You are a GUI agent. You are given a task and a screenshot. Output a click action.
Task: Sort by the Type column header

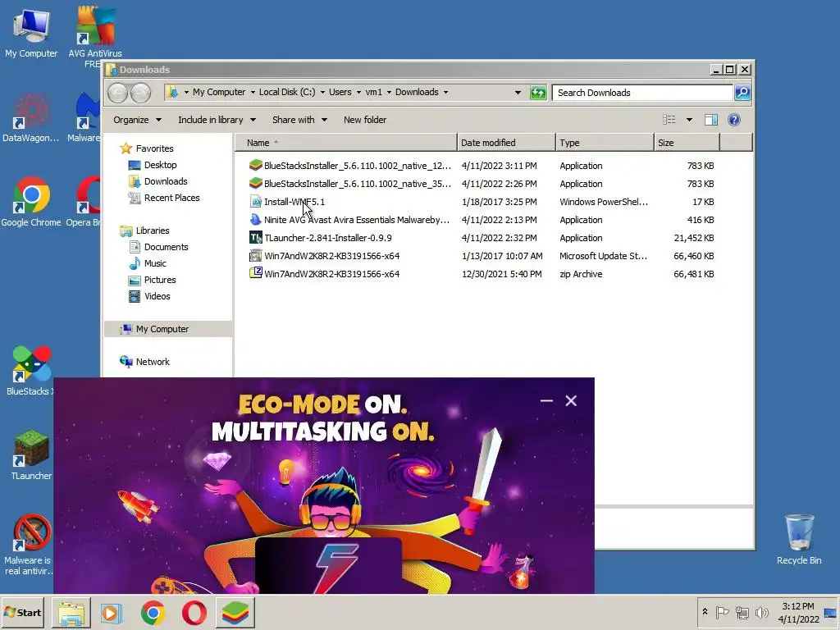click(605, 143)
